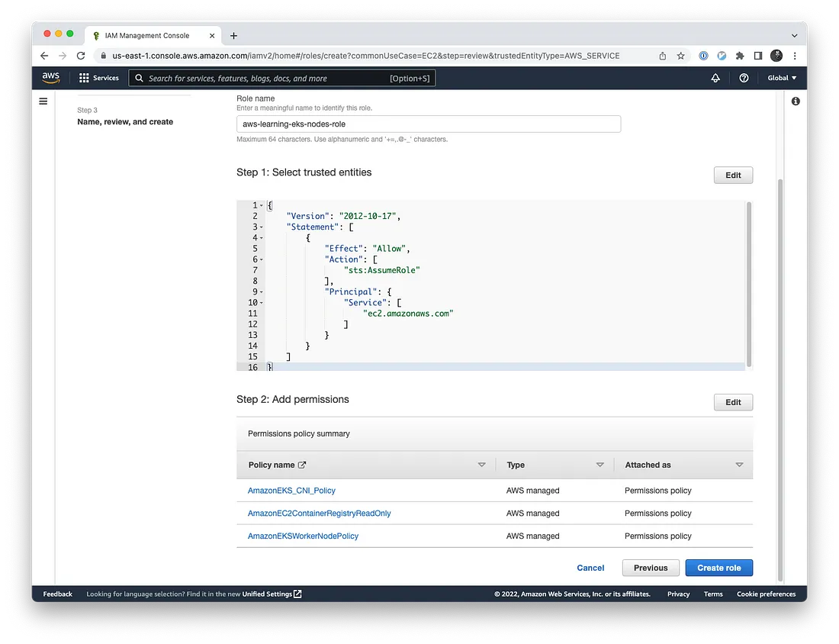839x644 pixels.
Task: Go back with browser back arrow
Action: click(x=44, y=56)
